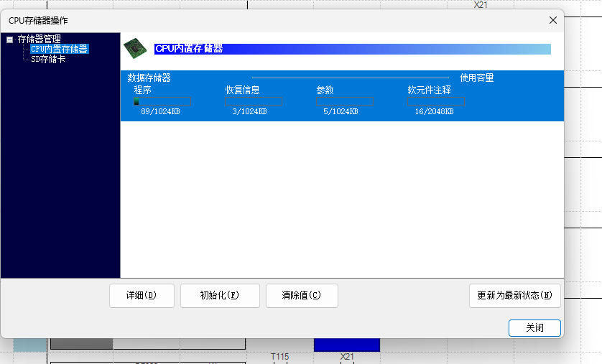
Task: Click the 程序 usage bar indicator
Action: coord(162,102)
